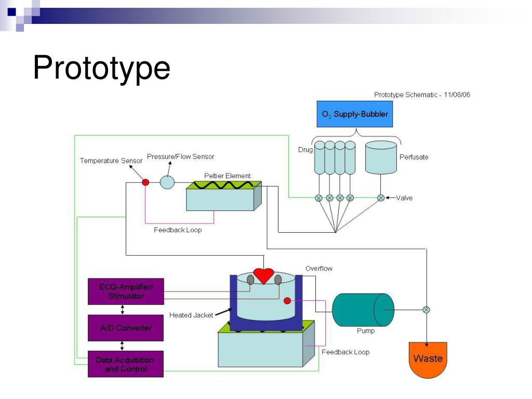Screen dimensions: 532x399
Task: Select the Data Acquisition and Control box
Action: pyautogui.click(x=126, y=364)
